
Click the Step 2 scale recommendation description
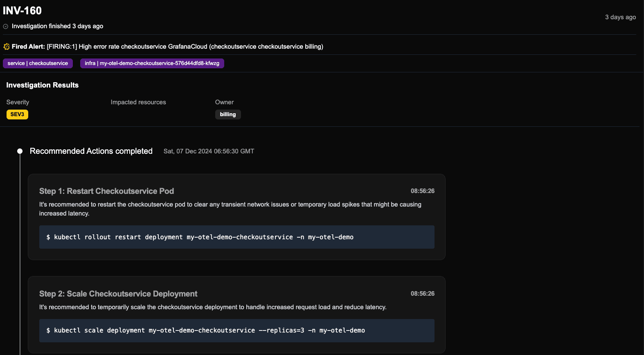click(213, 307)
